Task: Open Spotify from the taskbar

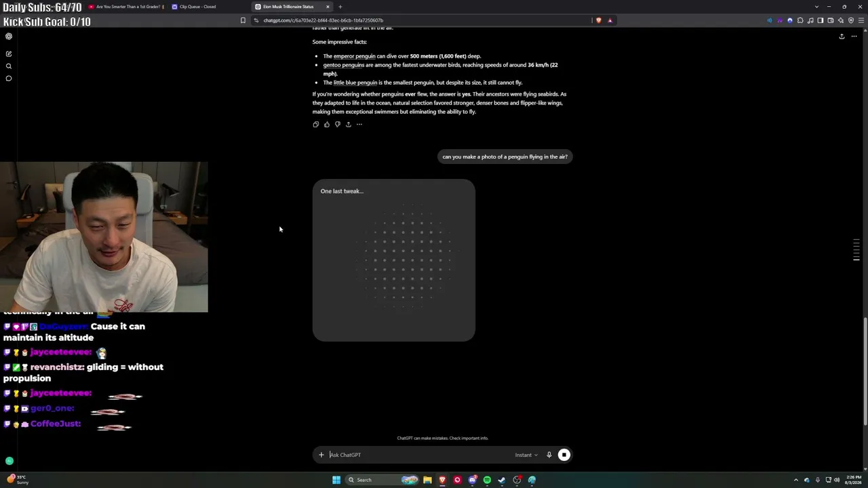Action: tap(487, 480)
